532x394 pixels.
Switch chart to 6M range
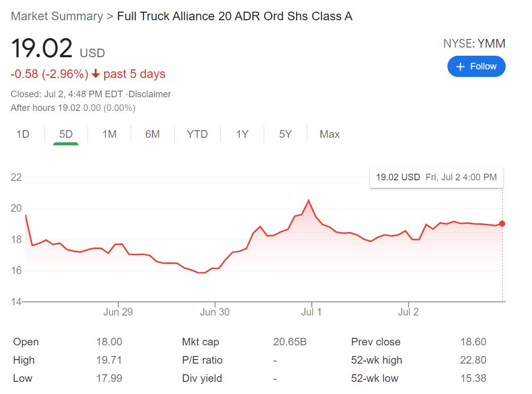point(152,134)
